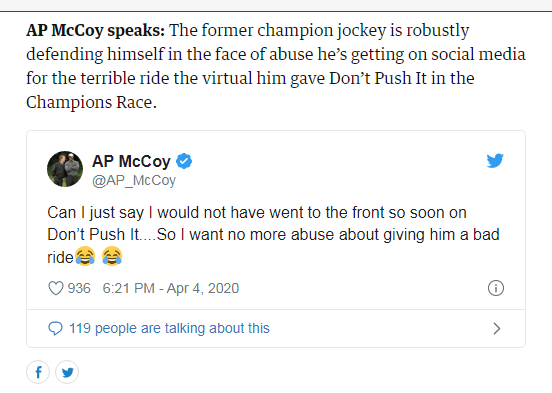Image resolution: width=552 pixels, height=393 pixels.
Task: Open the @AP_McCoy handle link
Action: [134, 180]
